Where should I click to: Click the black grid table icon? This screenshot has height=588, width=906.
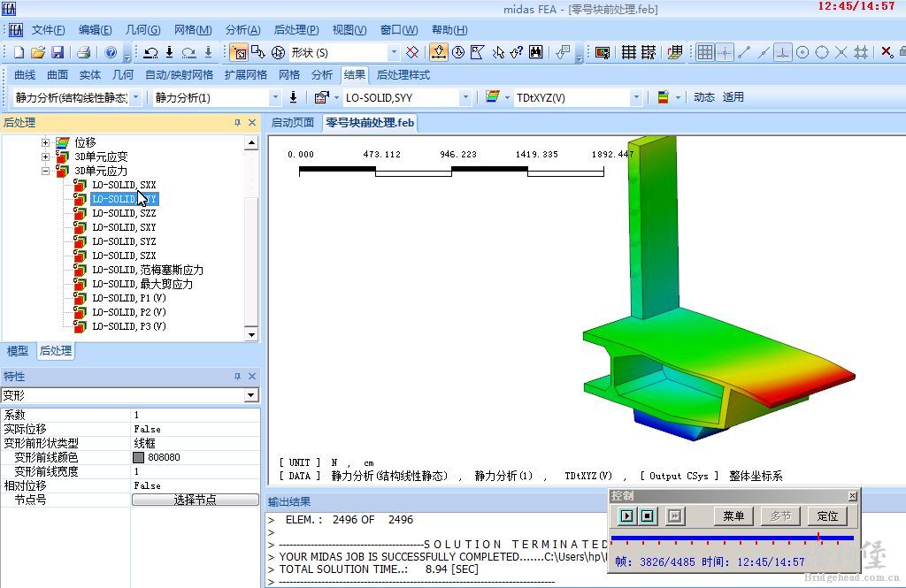[629, 52]
